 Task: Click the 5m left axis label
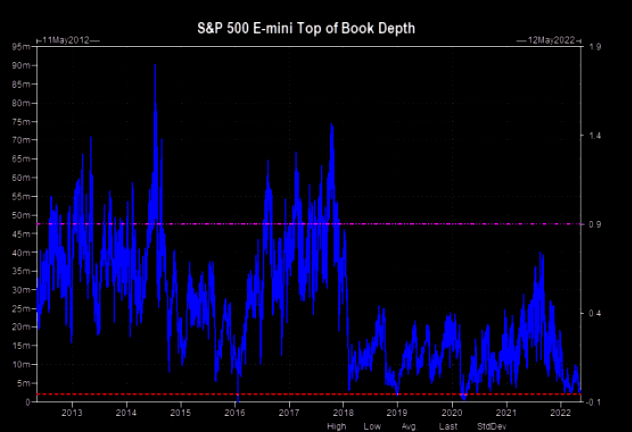click(x=23, y=383)
